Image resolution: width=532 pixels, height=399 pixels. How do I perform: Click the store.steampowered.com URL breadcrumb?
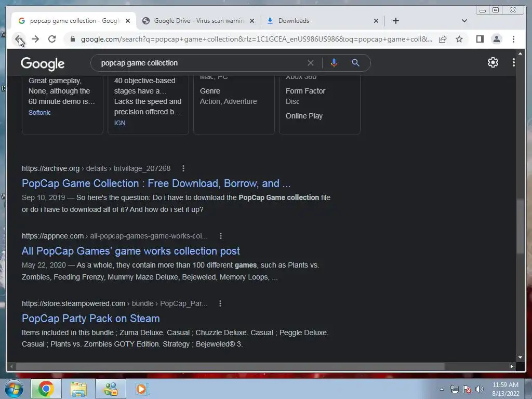click(x=73, y=303)
